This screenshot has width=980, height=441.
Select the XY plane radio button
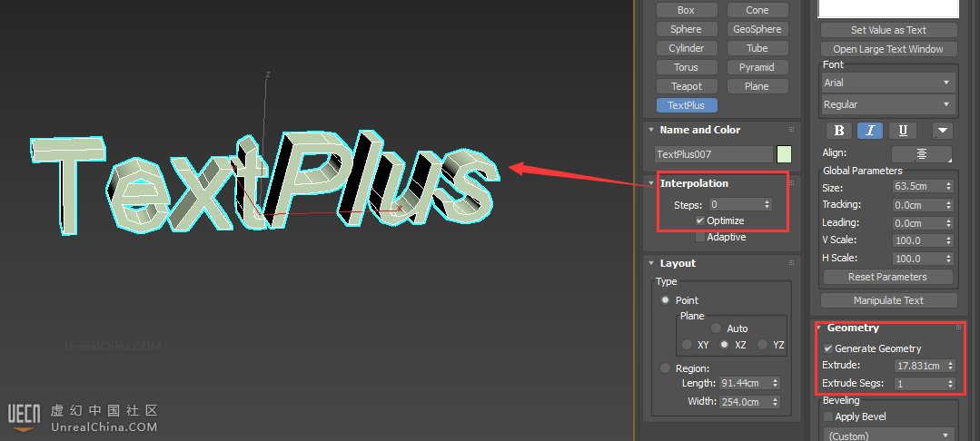tap(688, 345)
